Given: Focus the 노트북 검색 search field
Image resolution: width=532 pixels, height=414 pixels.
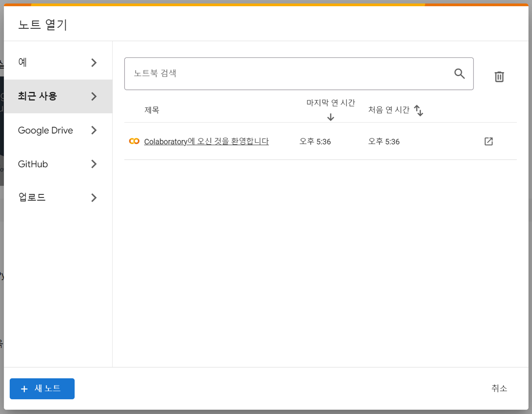Looking at the screenshot, I should coord(299,74).
